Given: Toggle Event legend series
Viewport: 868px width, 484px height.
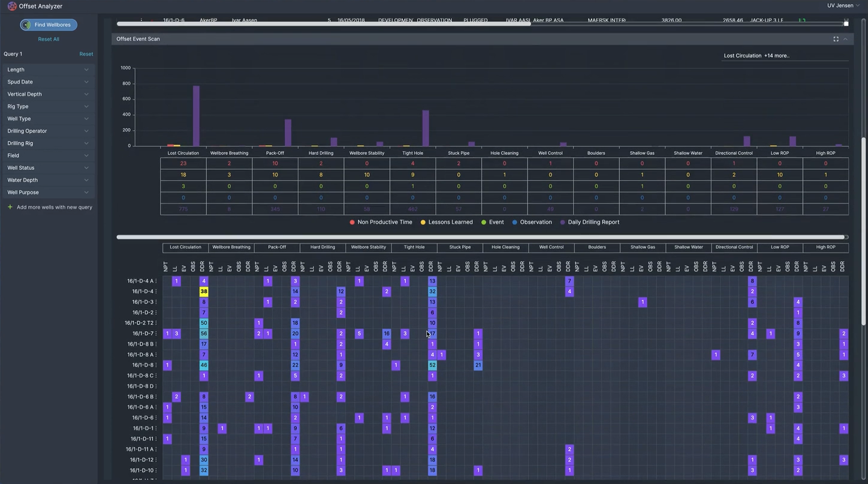Looking at the screenshot, I should click(492, 222).
